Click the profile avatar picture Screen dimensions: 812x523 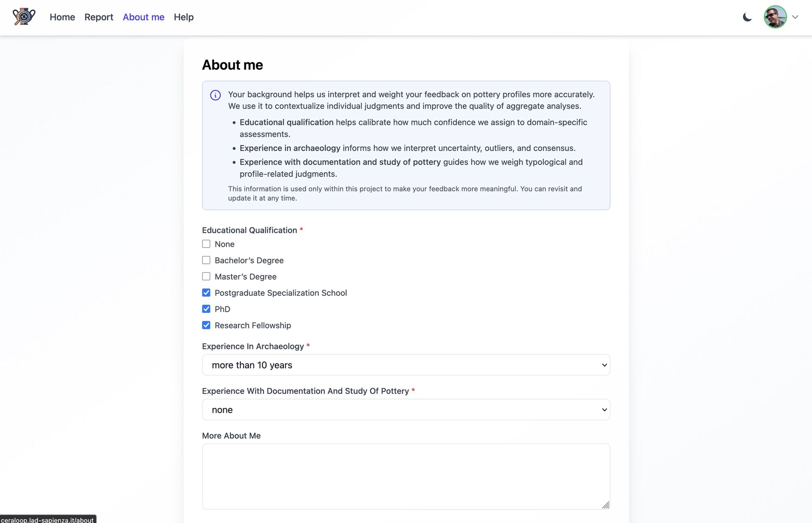point(775,17)
